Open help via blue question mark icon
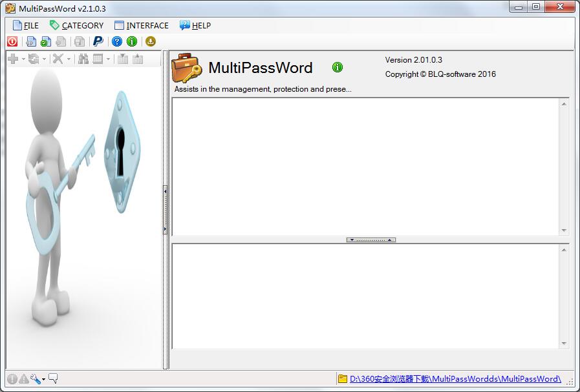Viewport: 580px width, 392px height. click(117, 41)
